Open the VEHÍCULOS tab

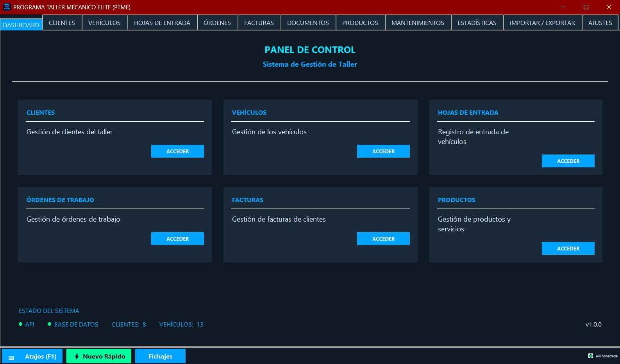[x=105, y=23]
